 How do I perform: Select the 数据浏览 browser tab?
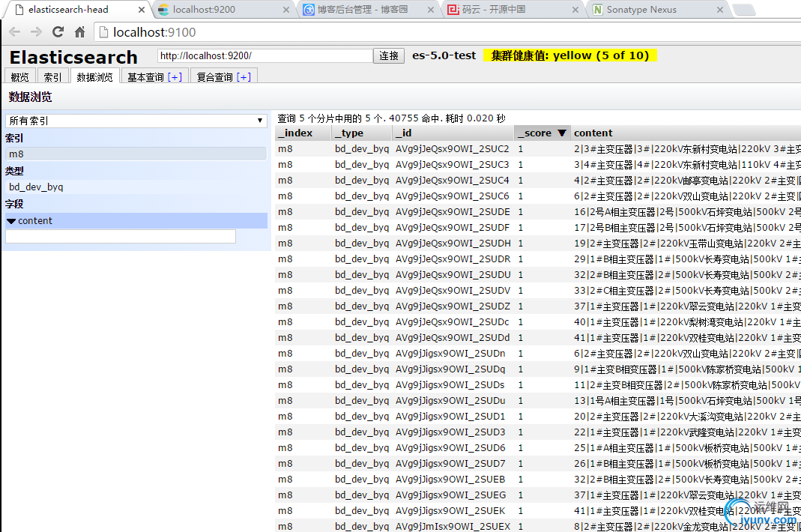click(x=94, y=76)
